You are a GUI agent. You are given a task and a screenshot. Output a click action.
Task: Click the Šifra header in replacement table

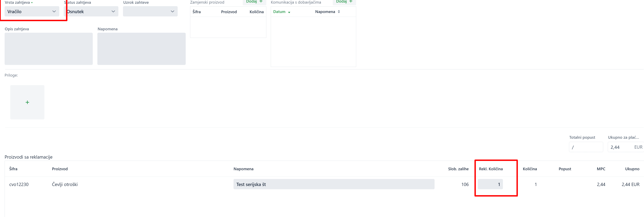click(x=196, y=12)
